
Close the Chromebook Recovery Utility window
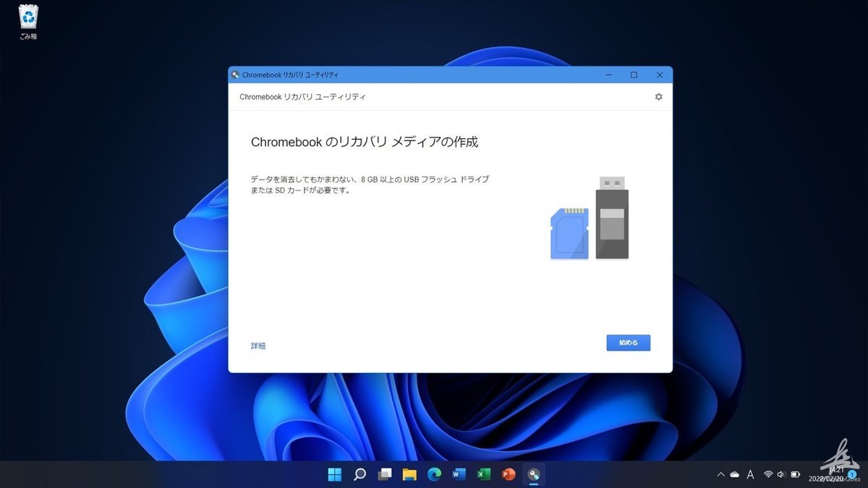(x=660, y=75)
